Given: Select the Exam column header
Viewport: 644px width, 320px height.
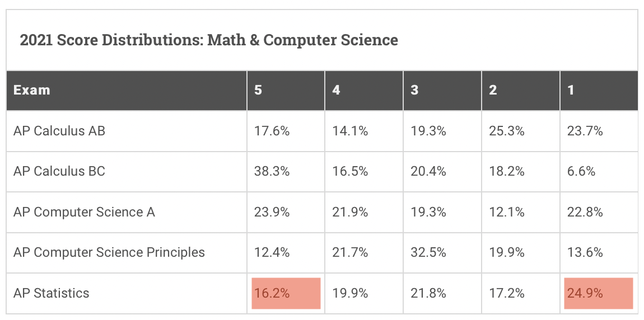Looking at the screenshot, I should pyautogui.click(x=32, y=90).
